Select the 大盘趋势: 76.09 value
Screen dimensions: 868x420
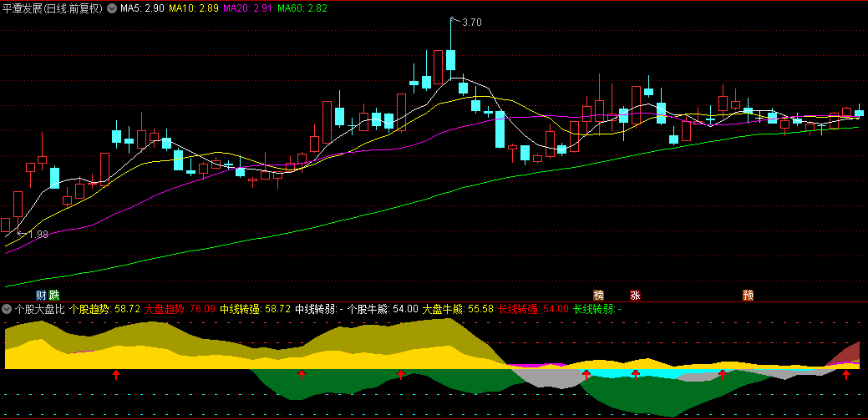click(180, 309)
